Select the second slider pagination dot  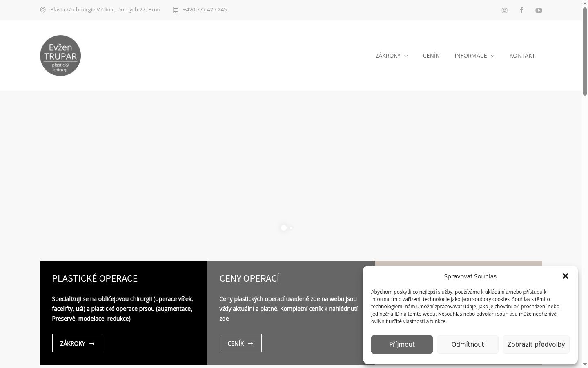291,228
